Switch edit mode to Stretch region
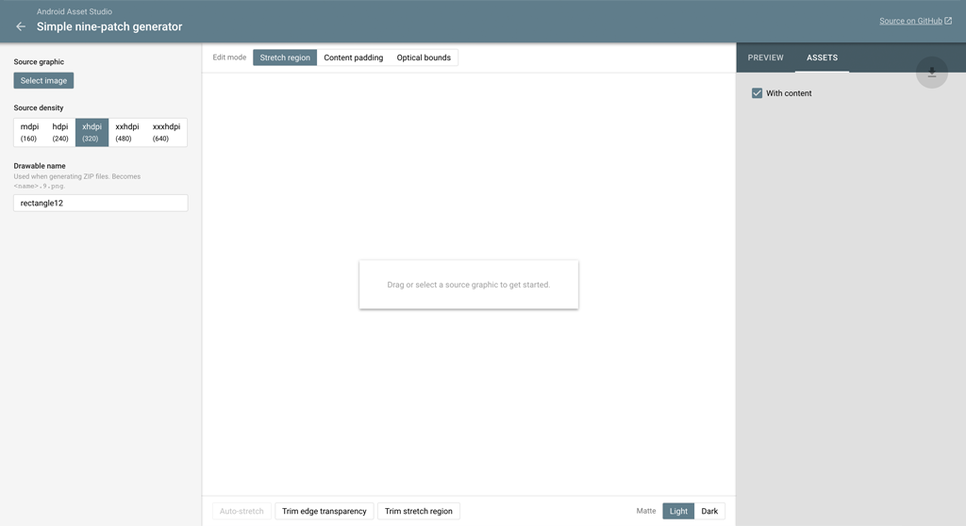The width and height of the screenshot is (966, 526). pyautogui.click(x=285, y=58)
